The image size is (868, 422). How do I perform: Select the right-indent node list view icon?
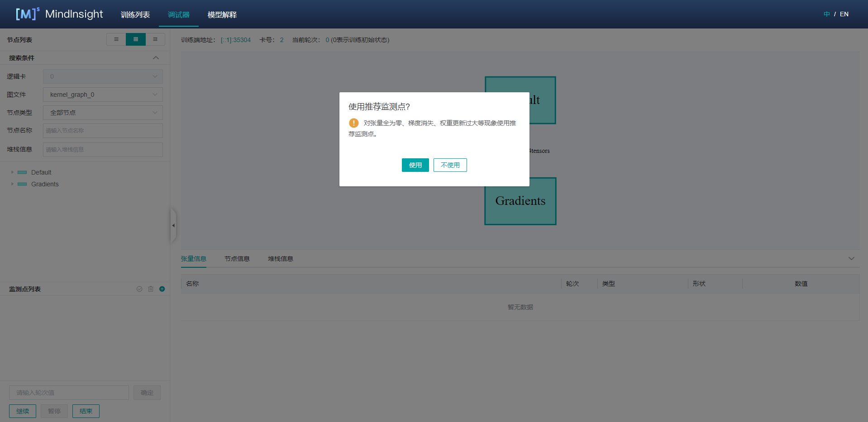click(x=155, y=39)
